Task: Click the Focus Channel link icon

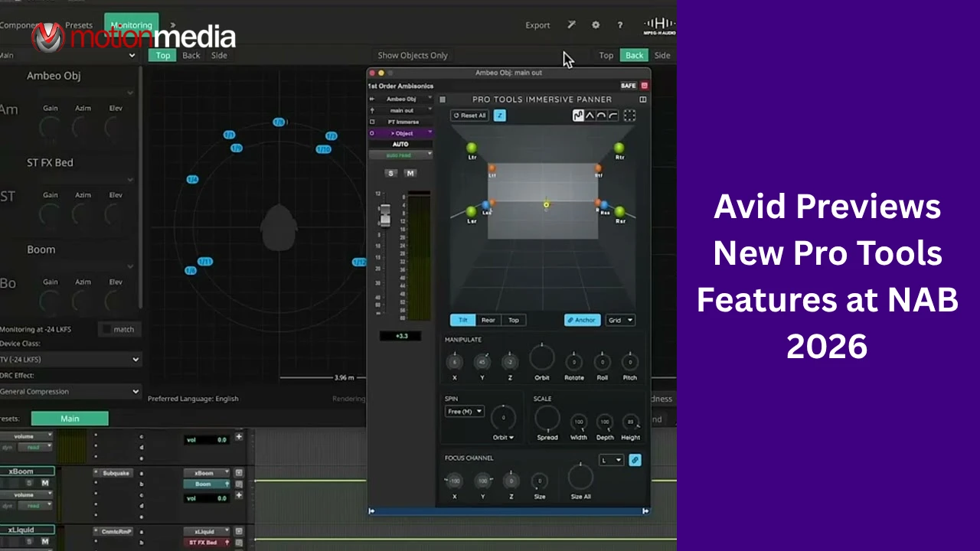Action: pyautogui.click(x=635, y=460)
